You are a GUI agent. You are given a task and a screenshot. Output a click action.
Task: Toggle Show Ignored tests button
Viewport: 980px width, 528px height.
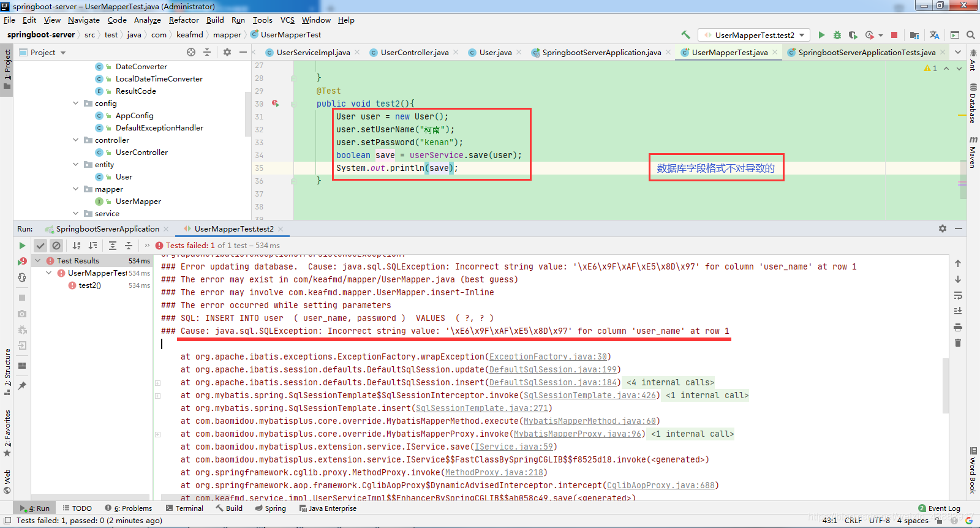coord(56,246)
